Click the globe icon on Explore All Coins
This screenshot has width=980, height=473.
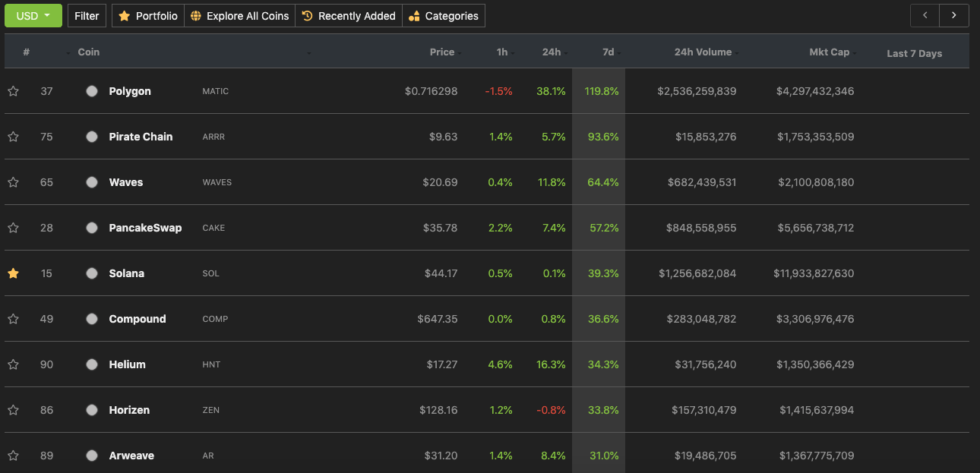click(x=196, y=16)
